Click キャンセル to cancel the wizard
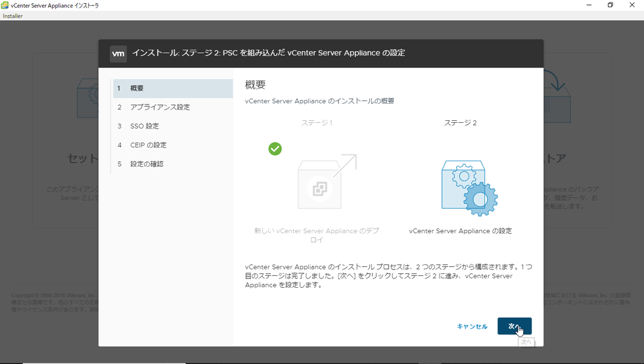The image size is (644, 364). [x=472, y=326]
